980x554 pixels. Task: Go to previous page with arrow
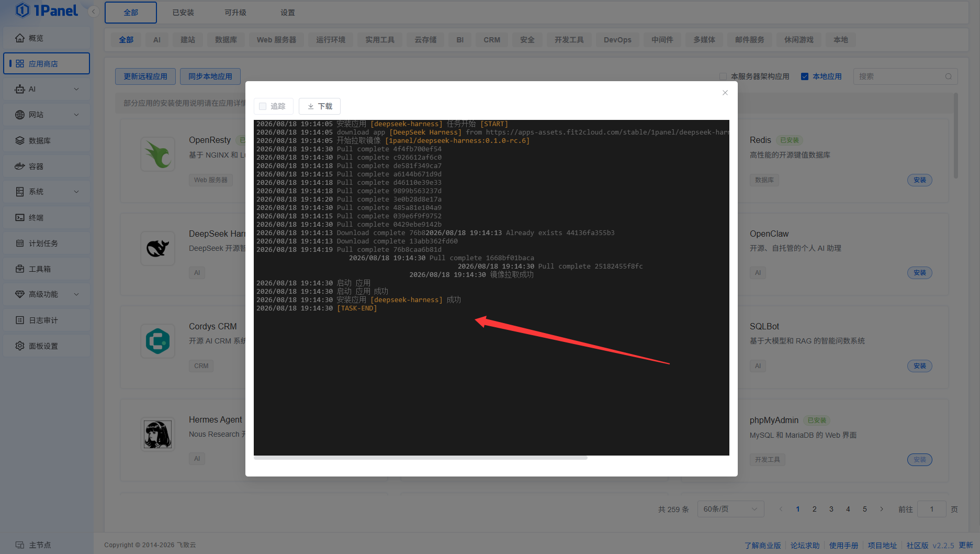(x=781, y=509)
